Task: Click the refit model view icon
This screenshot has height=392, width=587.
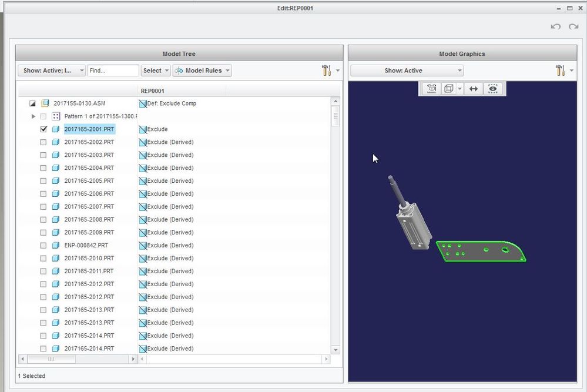Action: coord(431,89)
